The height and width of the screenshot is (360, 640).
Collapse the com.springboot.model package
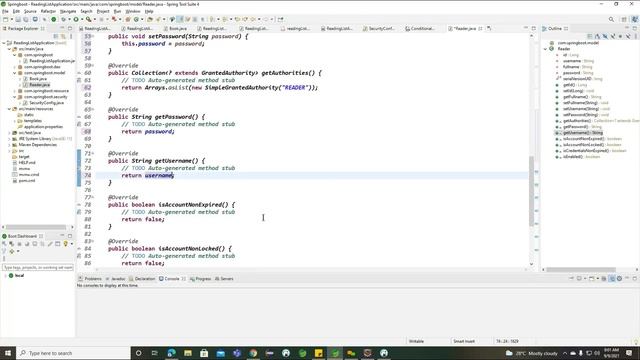coord(15,73)
